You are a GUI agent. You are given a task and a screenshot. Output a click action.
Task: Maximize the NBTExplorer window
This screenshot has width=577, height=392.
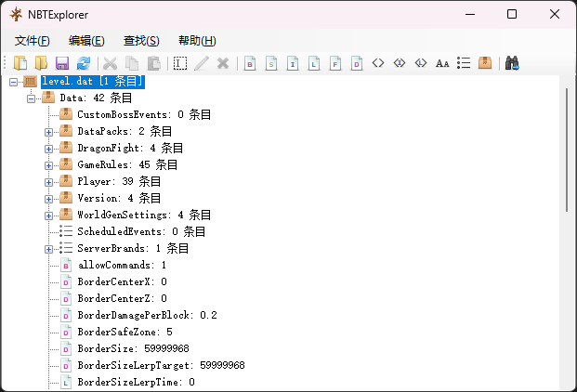coord(512,14)
